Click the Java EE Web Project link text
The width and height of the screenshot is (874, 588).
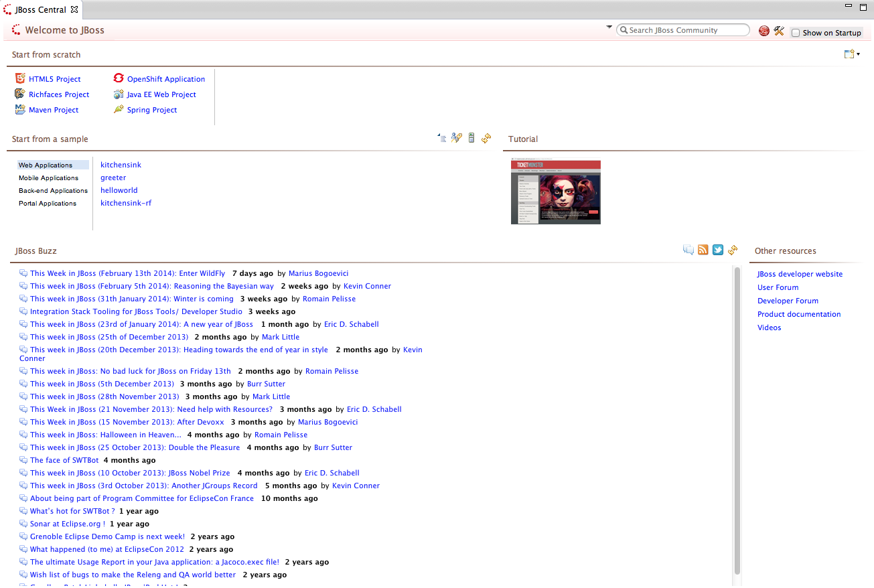(x=161, y=94)
